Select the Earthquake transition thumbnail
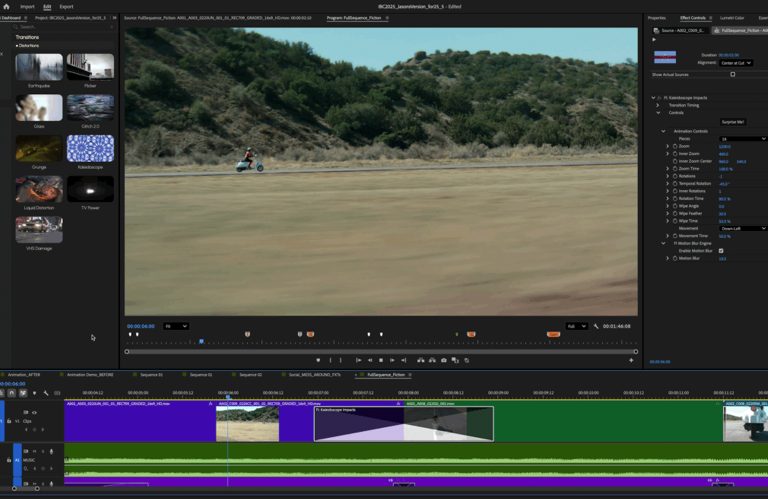 coord(39,67)
